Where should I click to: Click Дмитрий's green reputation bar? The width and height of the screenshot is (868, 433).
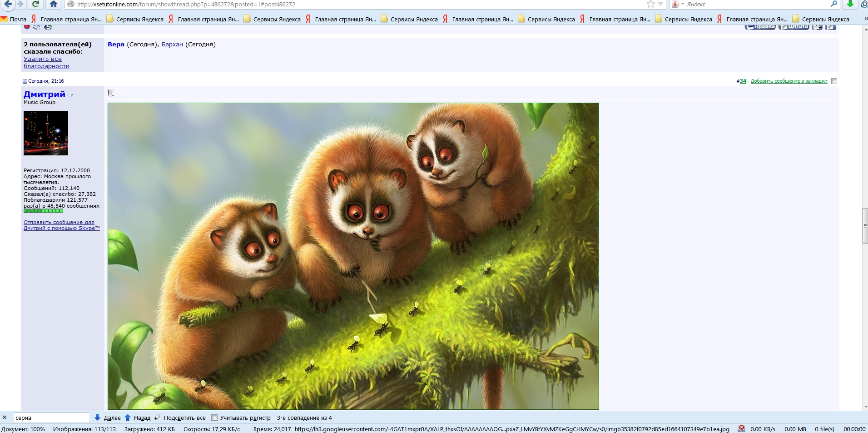click(x=44, y=211)
